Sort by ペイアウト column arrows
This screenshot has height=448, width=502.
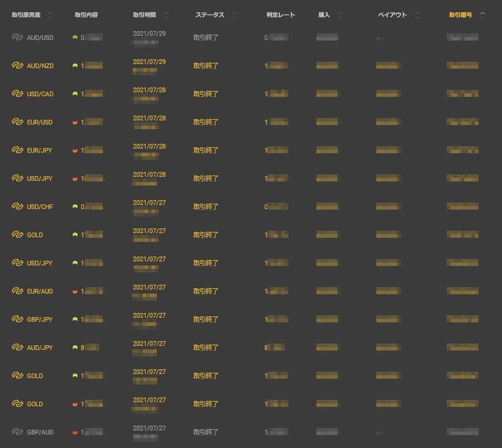pyautogui.click(x=417, y=15)
